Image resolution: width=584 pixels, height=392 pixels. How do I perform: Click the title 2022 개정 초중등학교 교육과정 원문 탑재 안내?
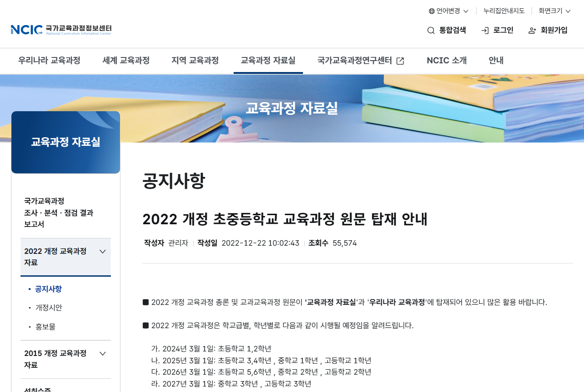[x=285, y=219]
